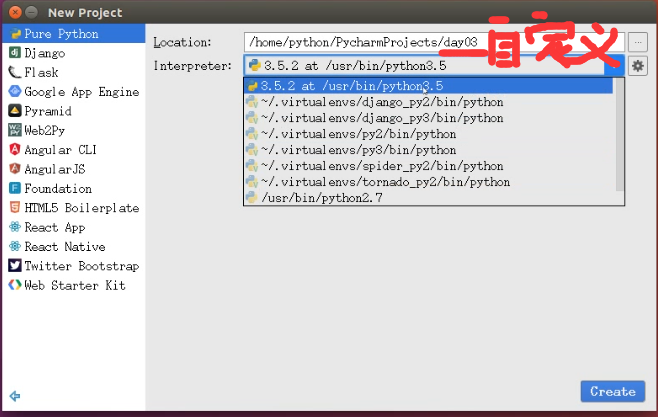
Task: Pick /usr/bin/python2.7 interpreter
Action: [428, 198]
